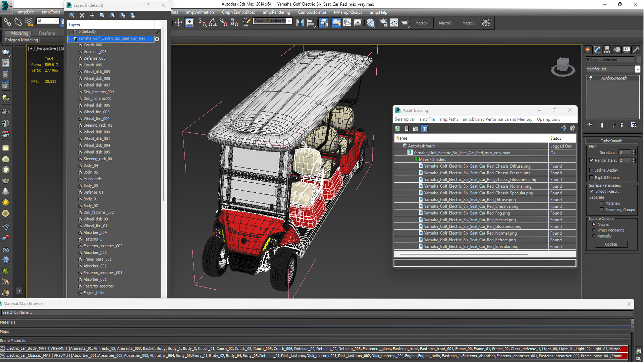Enable Separate by Smoothing Groups checkbox
This screenshot has width=644, height=362.
click(x=602, y=209)
